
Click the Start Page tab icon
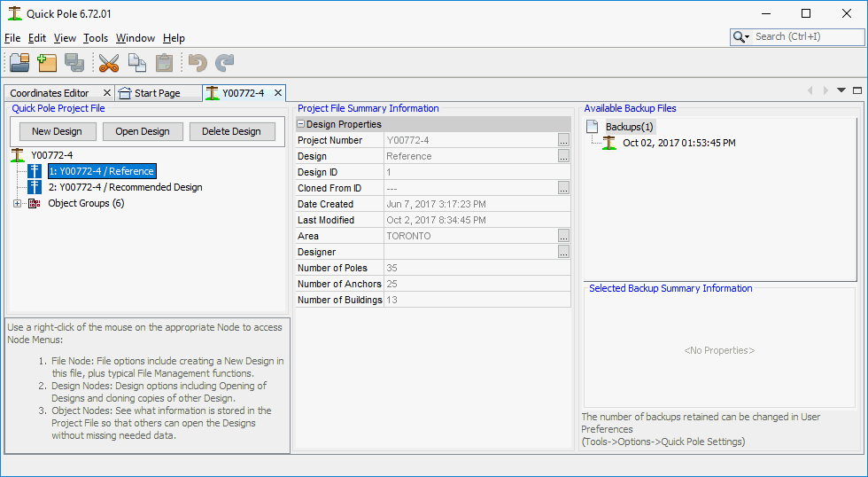125,93
